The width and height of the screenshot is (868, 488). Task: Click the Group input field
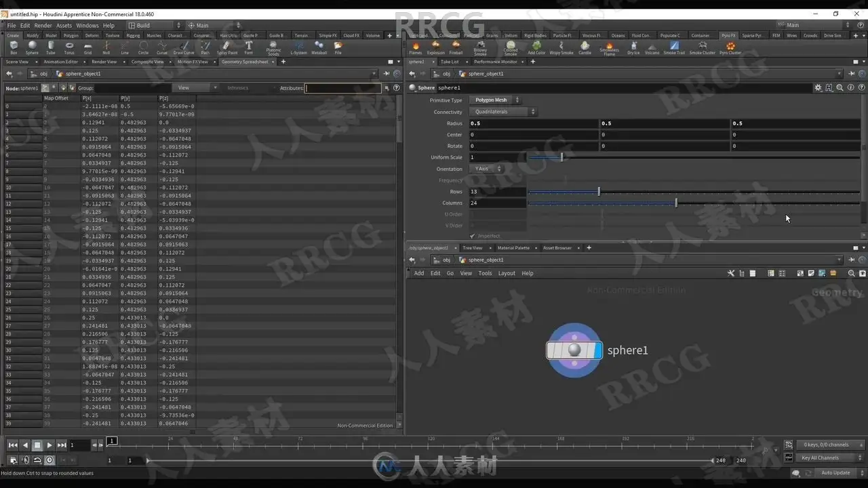pyautogui.click(x=132, y=88)
